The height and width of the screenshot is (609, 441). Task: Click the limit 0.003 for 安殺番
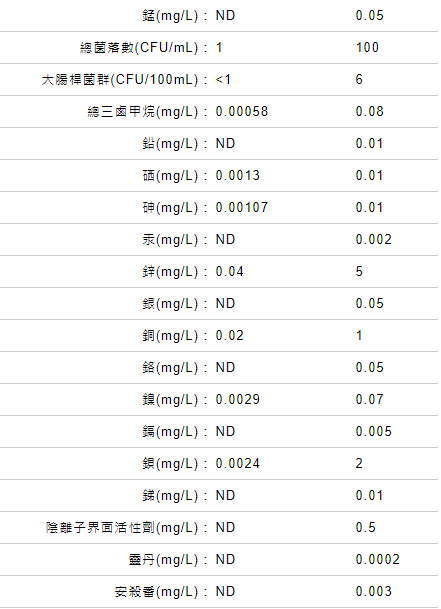(374, 592)
